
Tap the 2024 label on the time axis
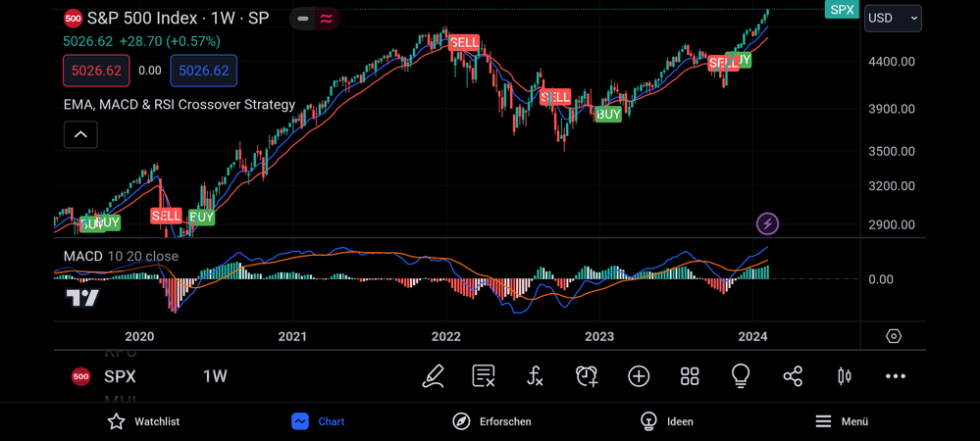(x=752, y=337)
